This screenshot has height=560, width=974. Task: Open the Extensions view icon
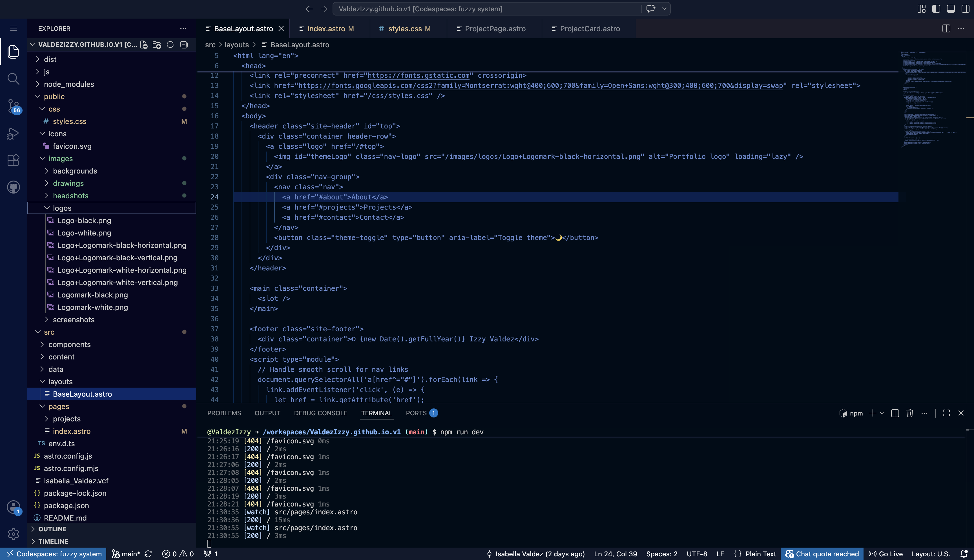14,160
